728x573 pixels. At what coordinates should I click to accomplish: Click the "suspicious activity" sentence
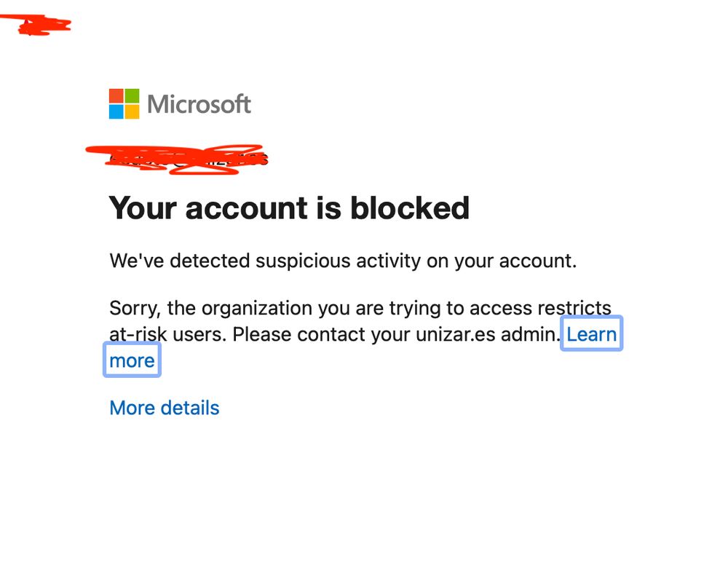tap(342, 261)
